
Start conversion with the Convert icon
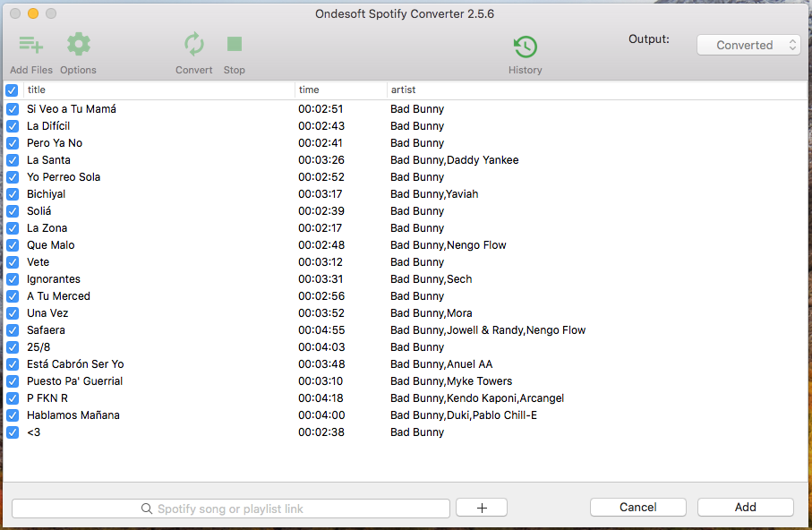pyautogui.click(x=193, y=45)
